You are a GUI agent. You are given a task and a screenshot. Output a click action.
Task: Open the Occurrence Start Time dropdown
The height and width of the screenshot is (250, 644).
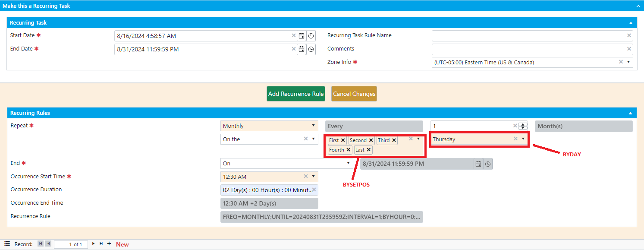tap(313, 177)
